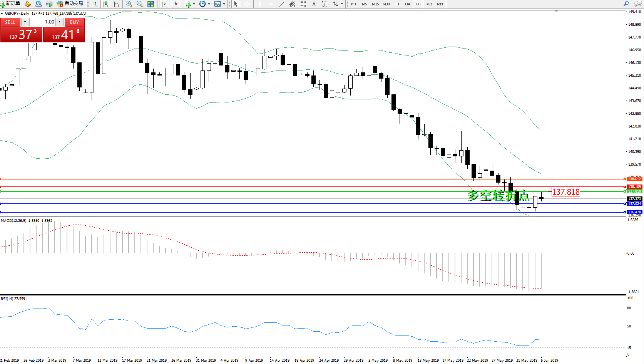644x364 pixels.
Task: Draw a trendline with the diagonal line tool
Action: point(282,4)
